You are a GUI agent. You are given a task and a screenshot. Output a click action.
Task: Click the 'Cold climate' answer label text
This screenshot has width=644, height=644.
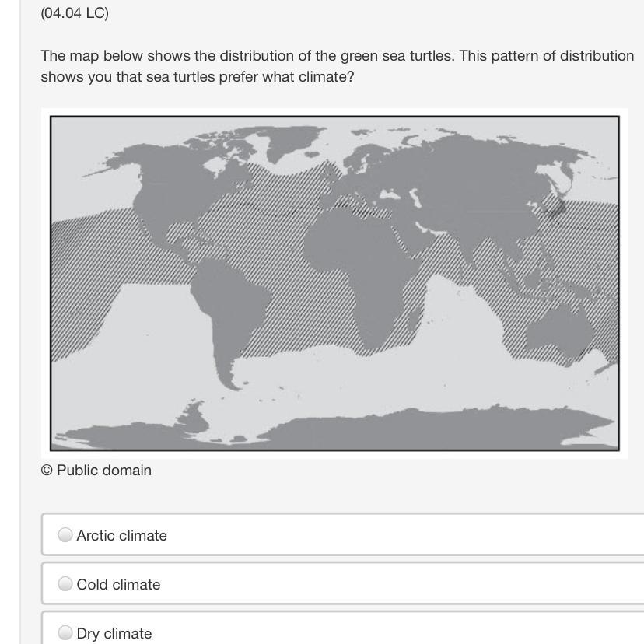click(x=118, y=584)
